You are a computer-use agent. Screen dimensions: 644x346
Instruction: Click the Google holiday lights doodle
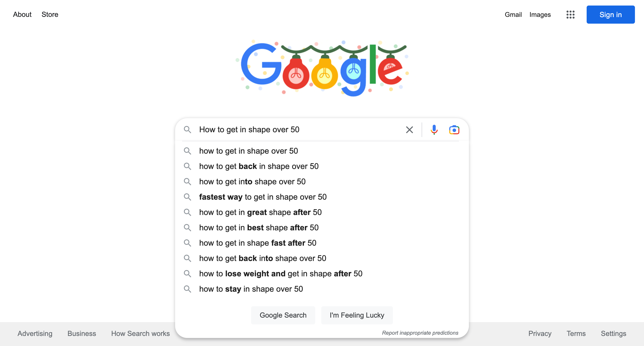(x=322, y=68)
